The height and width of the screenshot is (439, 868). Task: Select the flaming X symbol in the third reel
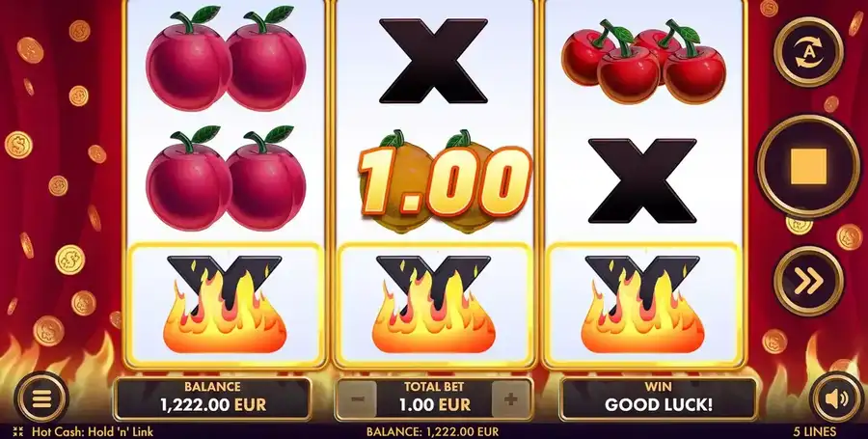642,303
